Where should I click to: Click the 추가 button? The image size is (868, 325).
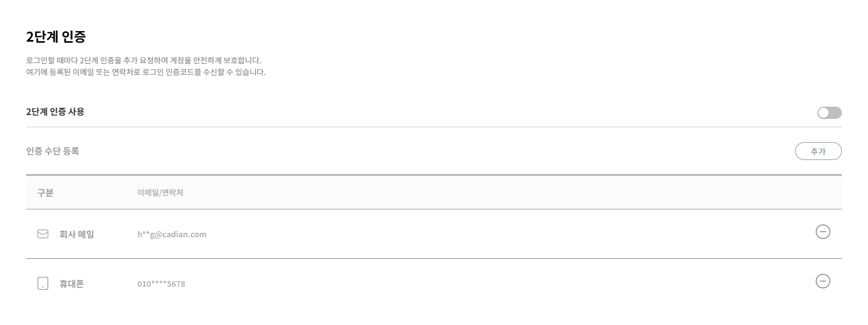coord(818,151)
